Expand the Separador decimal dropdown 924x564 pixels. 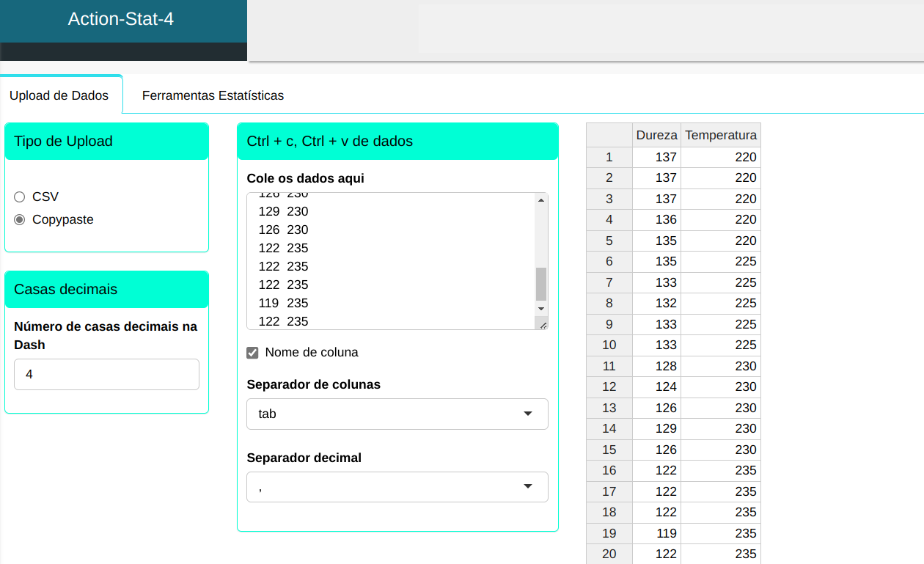tap(397, 487)
